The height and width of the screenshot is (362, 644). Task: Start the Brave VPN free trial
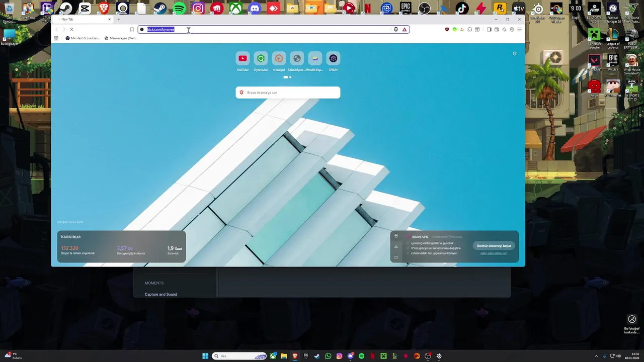pyautogui.click(x=494, y=246)
